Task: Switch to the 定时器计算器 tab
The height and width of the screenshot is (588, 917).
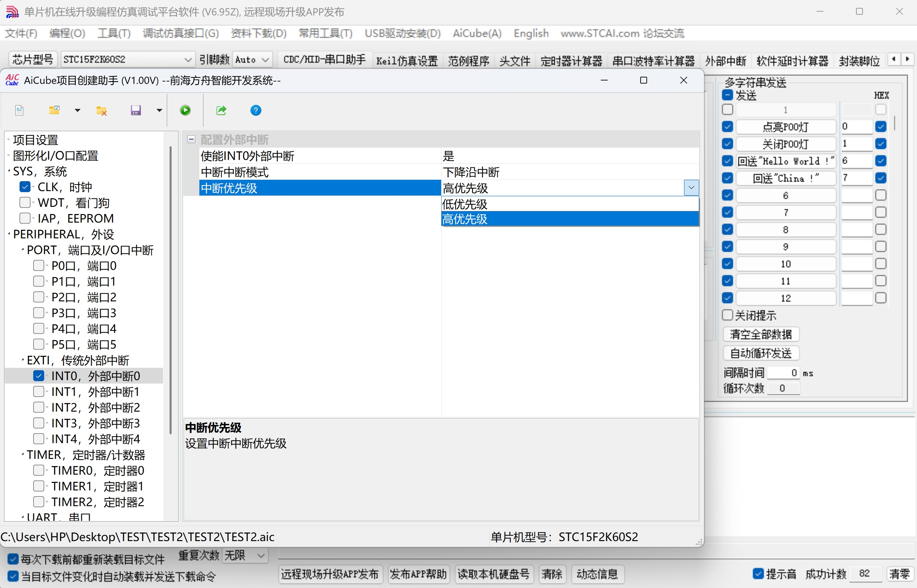Action: 571,61
